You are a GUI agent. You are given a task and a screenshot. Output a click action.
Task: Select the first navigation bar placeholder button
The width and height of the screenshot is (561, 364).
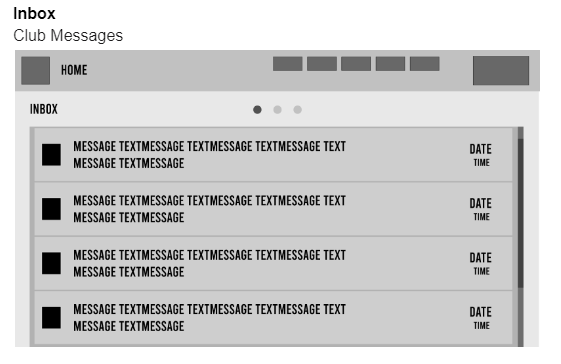click(x=288, y=64)
